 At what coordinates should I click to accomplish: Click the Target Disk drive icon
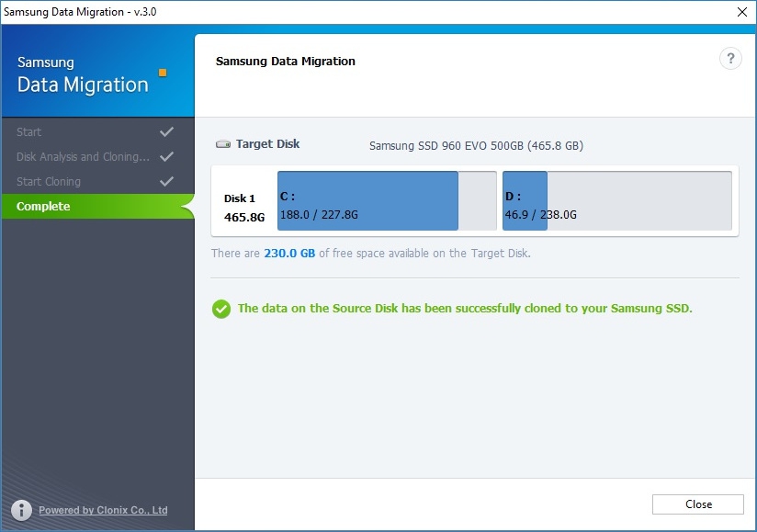223,144
